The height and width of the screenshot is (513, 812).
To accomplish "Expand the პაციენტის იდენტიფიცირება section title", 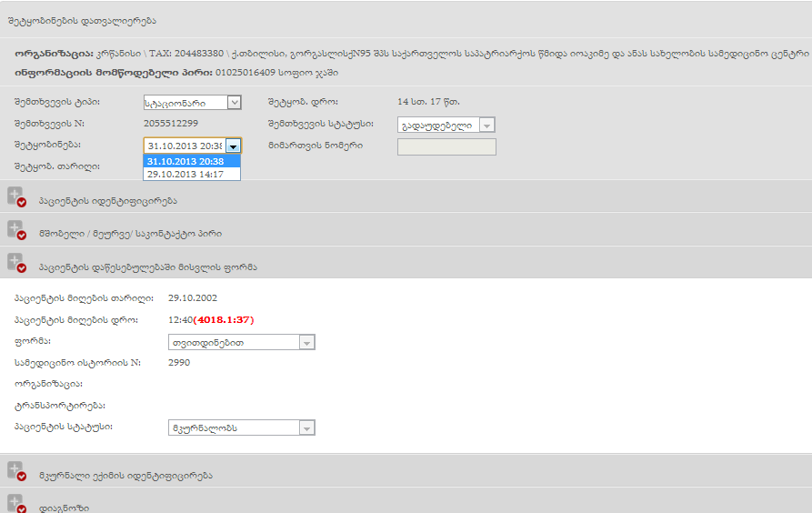I will tap(107, 201).
